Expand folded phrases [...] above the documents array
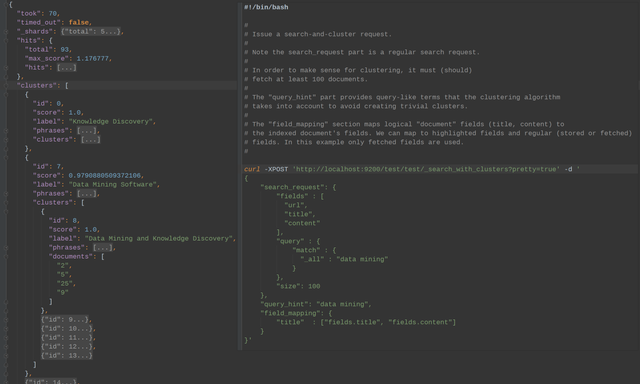 point(102,247)
